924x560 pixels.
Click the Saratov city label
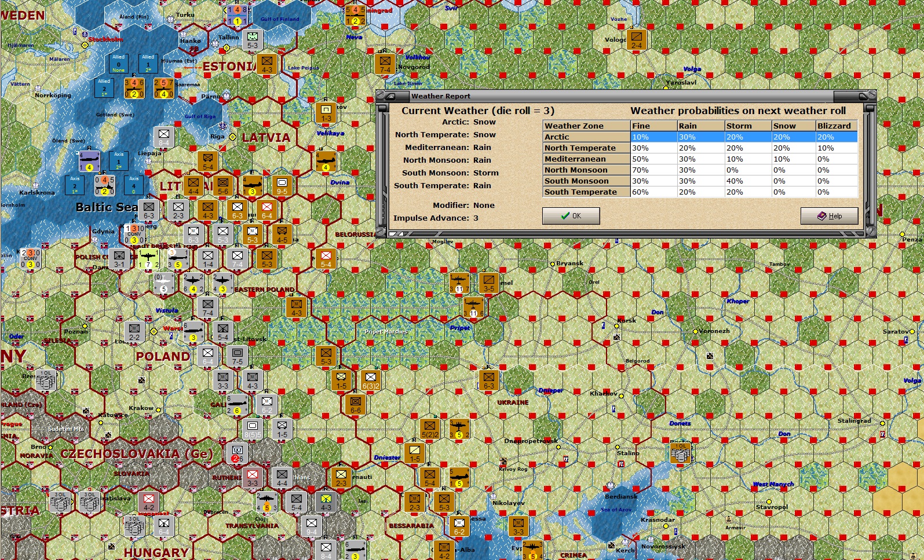(896, 332)
